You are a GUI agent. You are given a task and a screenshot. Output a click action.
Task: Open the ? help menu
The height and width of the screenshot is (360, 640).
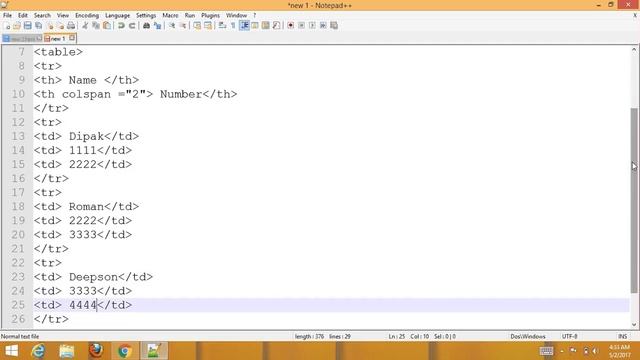[x=254, y=16]
